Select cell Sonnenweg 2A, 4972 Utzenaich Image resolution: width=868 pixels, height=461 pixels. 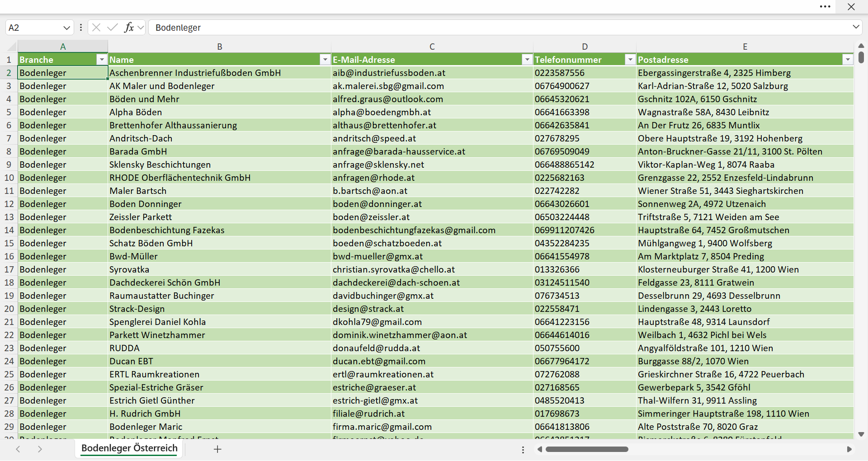pyautogui.click(x=745, y=204)
